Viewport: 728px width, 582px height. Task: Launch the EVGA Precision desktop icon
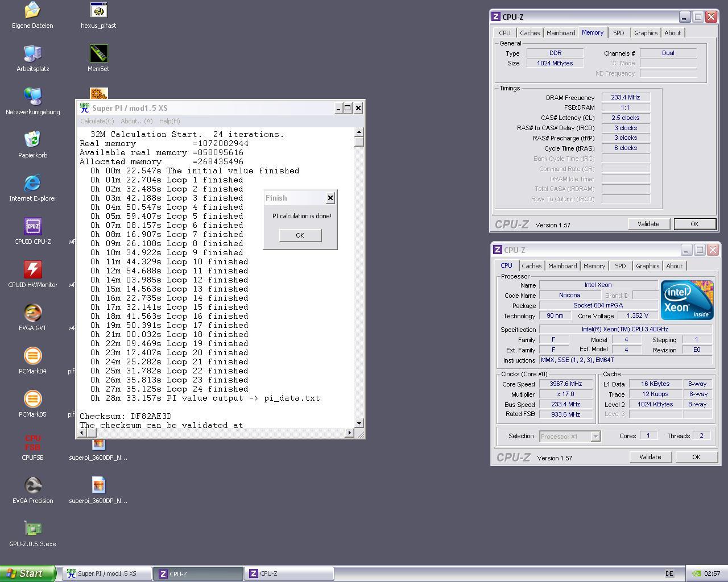point(32,485)
